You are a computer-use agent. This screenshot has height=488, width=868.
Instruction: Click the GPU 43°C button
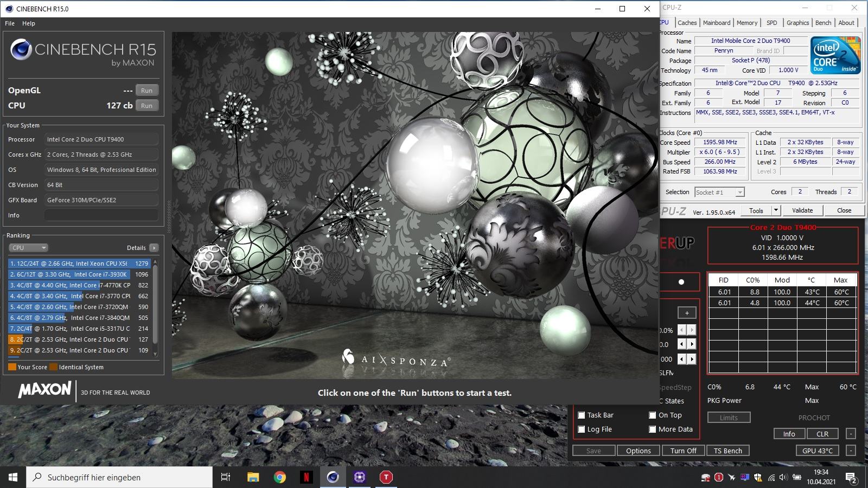[x=817, y=451]
